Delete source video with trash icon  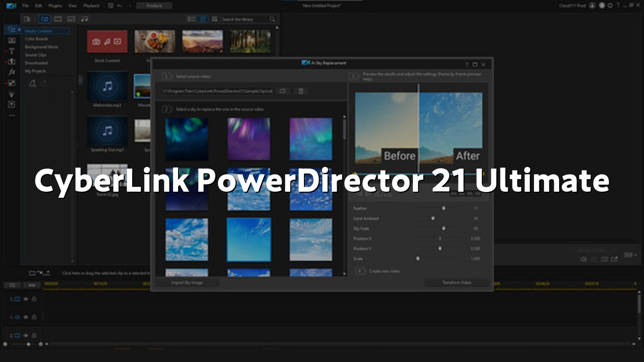301,91
